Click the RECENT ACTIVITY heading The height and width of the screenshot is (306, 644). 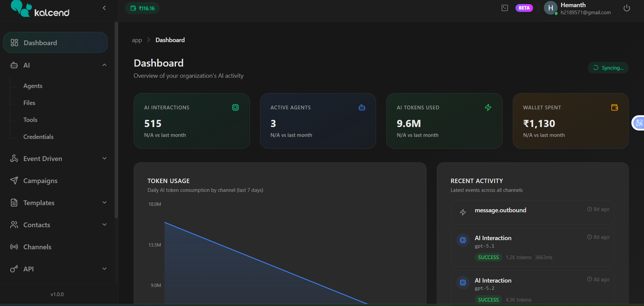pyautogui.click(x=477, y=181)
